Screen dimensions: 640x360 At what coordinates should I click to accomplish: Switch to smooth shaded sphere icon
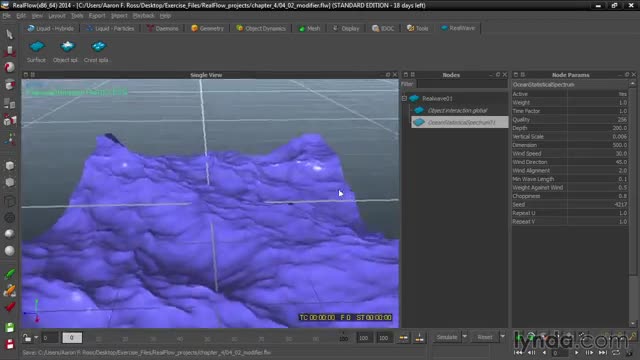point(9,250)
